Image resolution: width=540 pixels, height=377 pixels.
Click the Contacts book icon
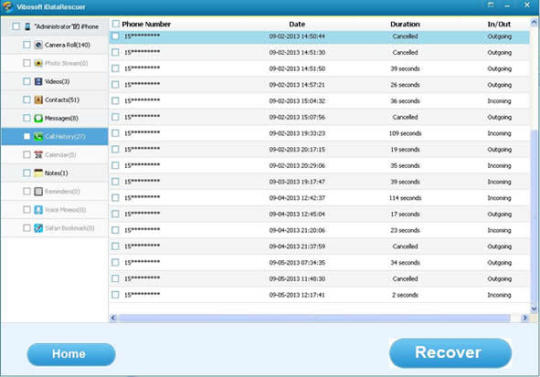pos(38,100)
